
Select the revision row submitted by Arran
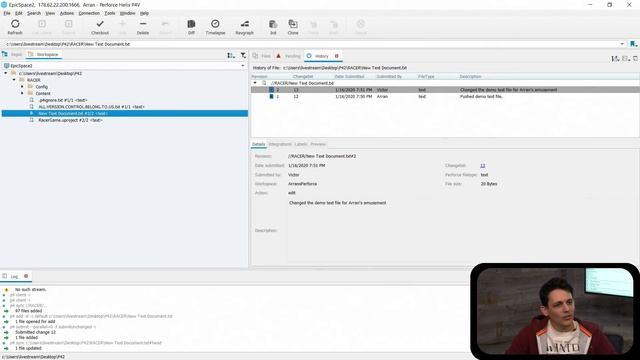point(445,97)
